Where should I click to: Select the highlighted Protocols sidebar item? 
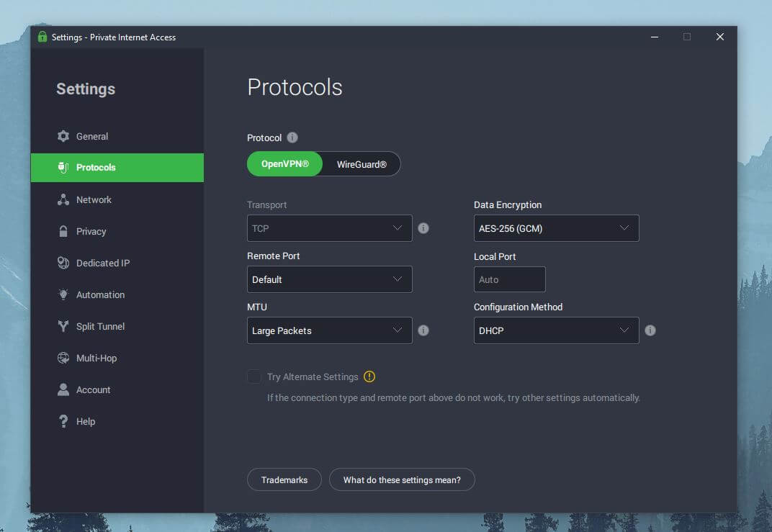click(117, 167)
